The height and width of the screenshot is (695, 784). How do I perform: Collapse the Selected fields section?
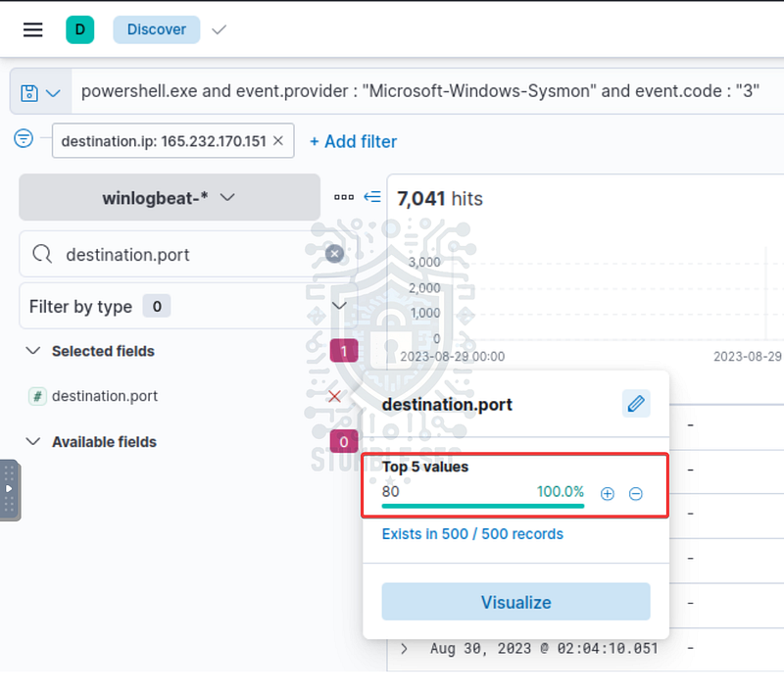tap(33, 351)
